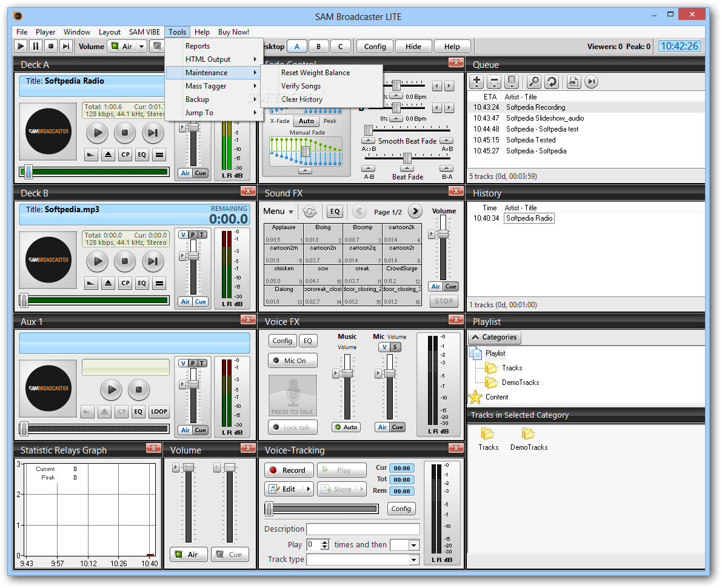This screenshot has height=588, width=722.
Task: Open Track type combo box
Action: coord(363,560)
